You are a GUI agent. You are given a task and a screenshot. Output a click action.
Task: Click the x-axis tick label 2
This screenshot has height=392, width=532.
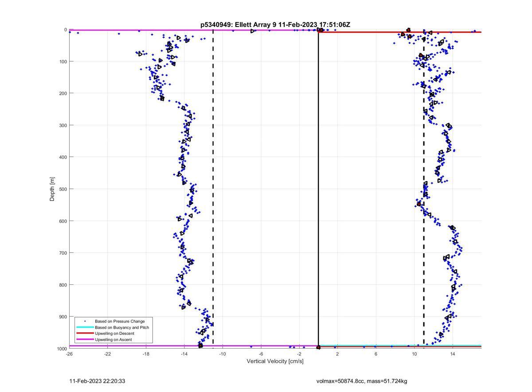337,354
